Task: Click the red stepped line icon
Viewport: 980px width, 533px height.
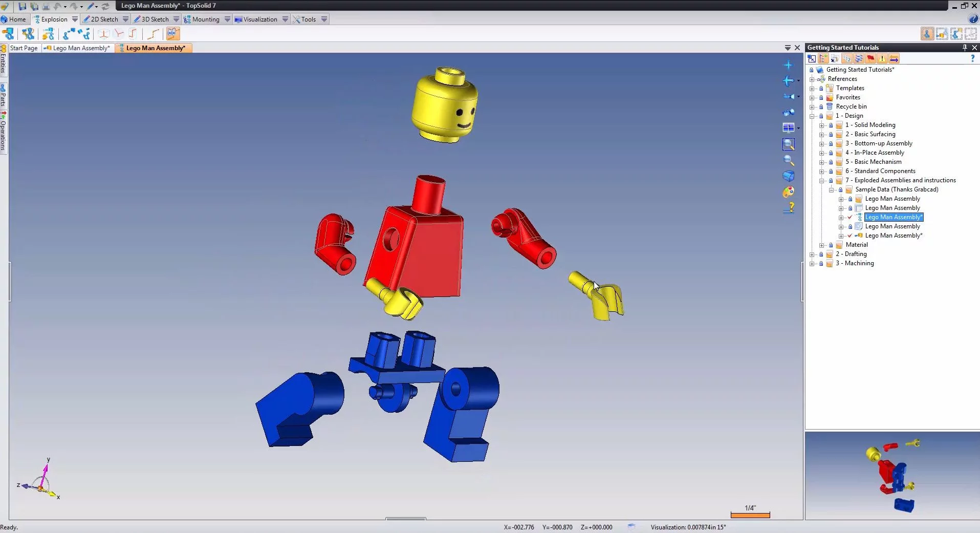Action: point(133,34)
